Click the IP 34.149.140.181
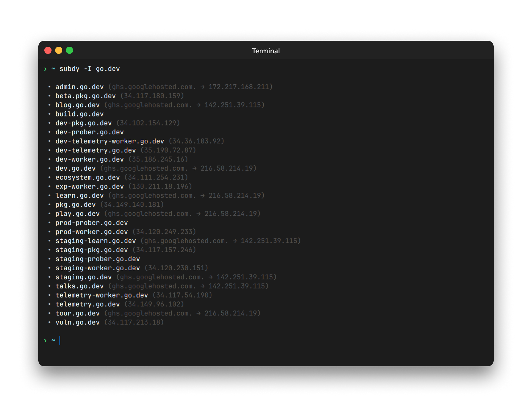532x407 pixels. coord(132,204)
